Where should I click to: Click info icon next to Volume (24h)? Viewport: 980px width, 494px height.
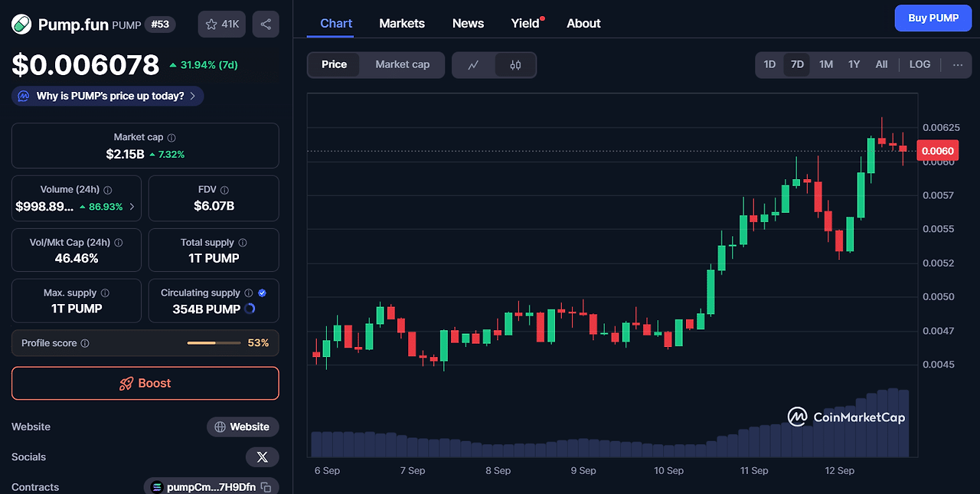[108, 190]
